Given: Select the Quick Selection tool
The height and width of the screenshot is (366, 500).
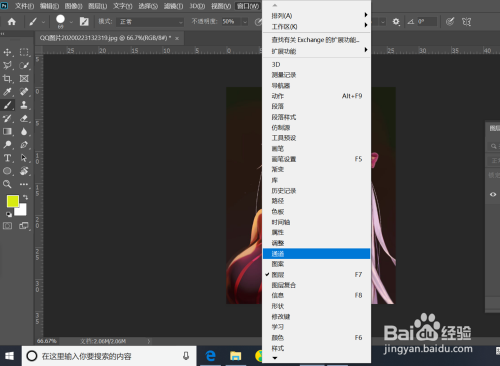Looking at the screenshot, I should click(x=24, y=65).
